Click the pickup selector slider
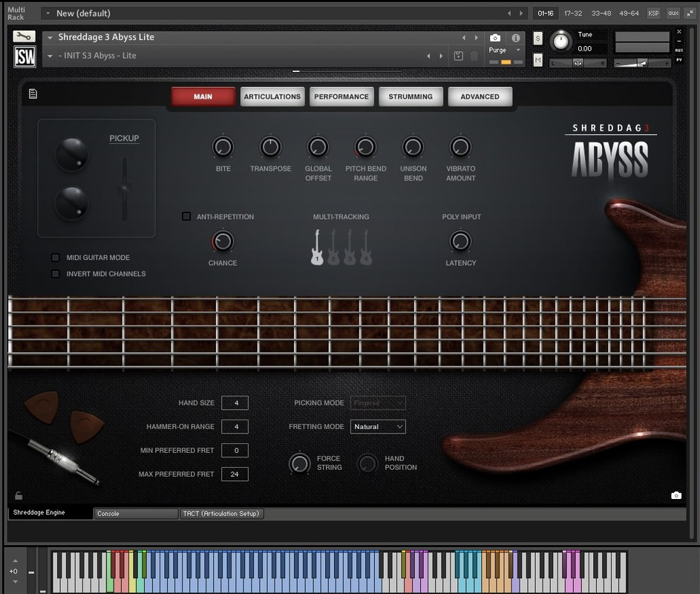The height and width of the screenshot is (594, 700). pyautogui.click(x=125, y=188)
